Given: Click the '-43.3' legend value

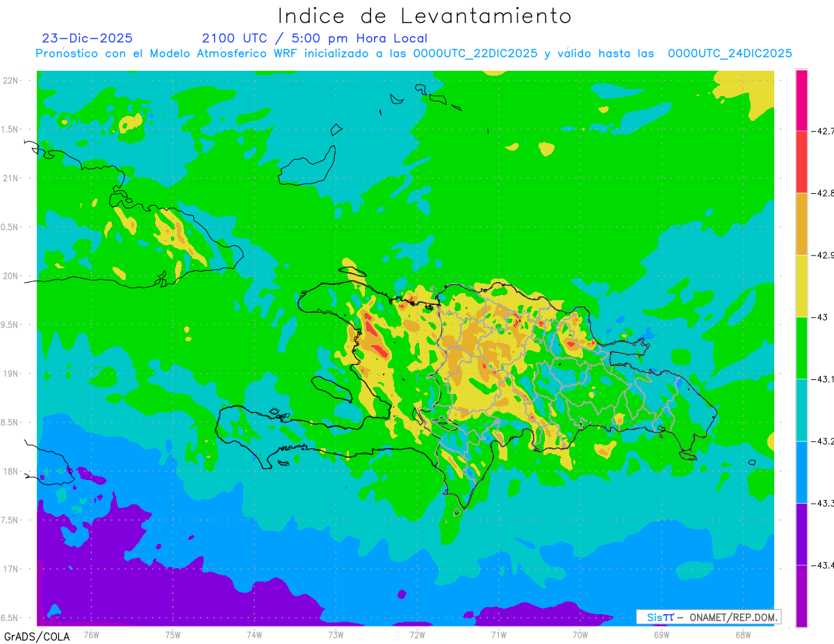Looking at the screenshot, I should click(823, 503).
